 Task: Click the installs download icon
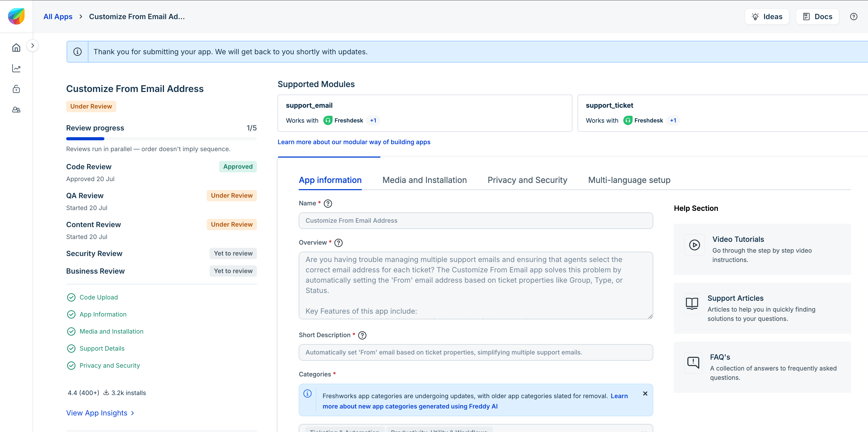106,392
